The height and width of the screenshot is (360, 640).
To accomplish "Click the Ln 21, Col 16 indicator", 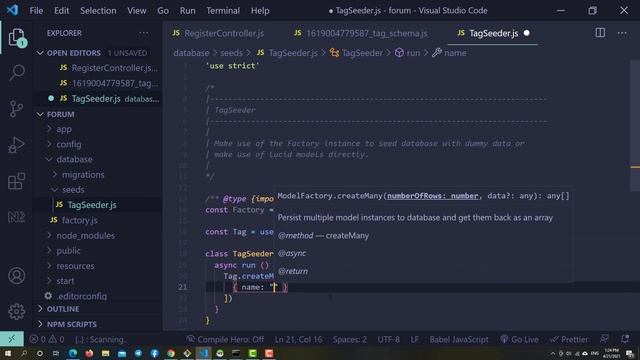I will pyautogui.click(x=298, y=339).
